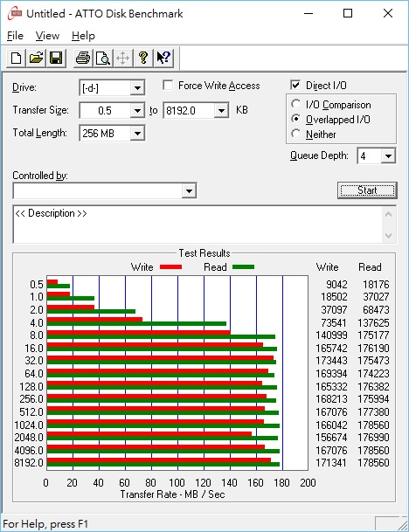This screenshot has height=532, width=409.
Task: Open Print Preview toolbar icon
Action: (x=103, y=58)
